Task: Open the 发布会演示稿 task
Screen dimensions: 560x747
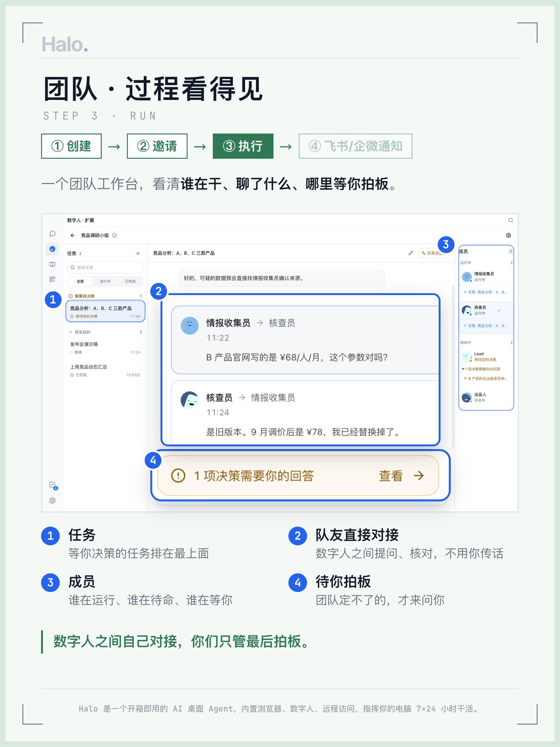Action: 105,348
